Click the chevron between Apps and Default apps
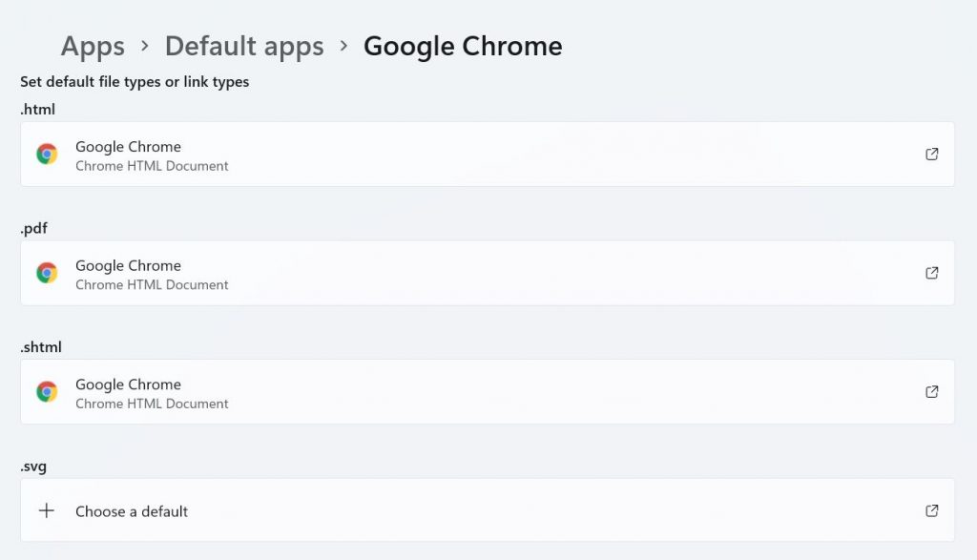Viewport: 977px width, 560px height. (x=145, y=46)
